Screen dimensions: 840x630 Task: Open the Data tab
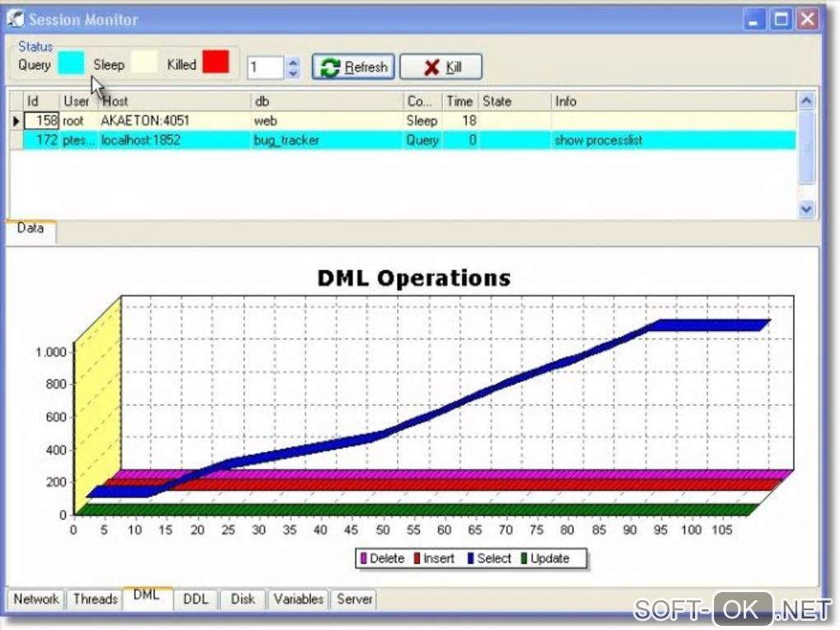point(30,229)
